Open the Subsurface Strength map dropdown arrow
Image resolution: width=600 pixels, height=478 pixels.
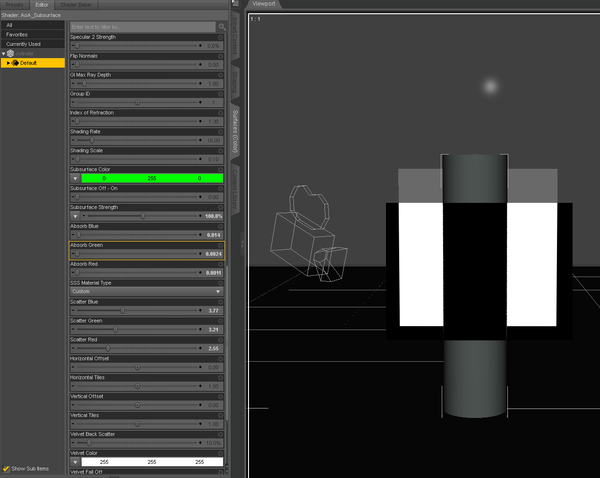click(75, 216)
